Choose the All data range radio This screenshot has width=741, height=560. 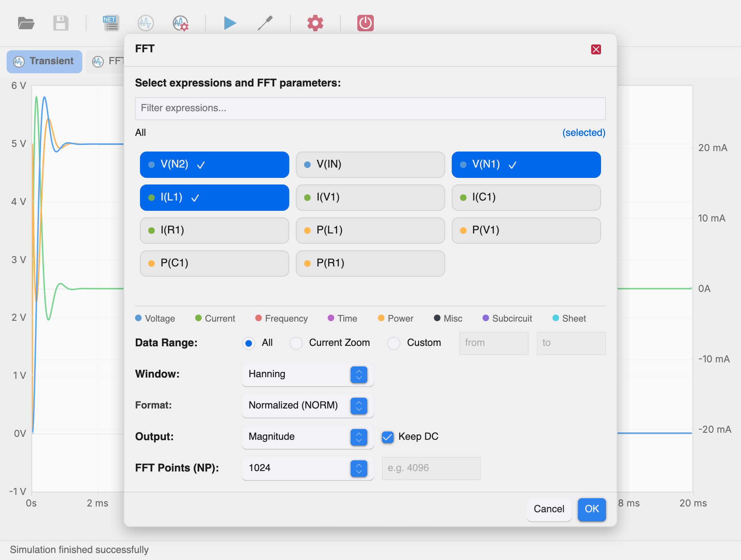tap(249, 343)
